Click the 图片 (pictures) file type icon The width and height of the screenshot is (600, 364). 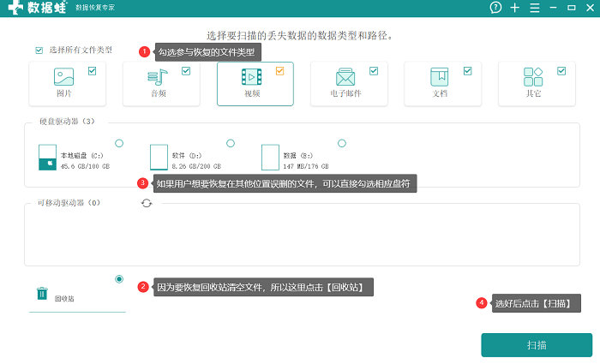pos(64,77)
